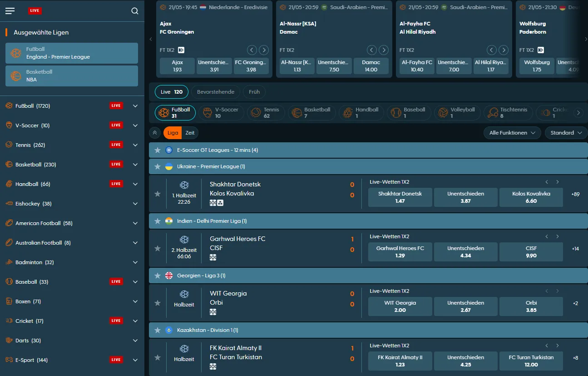Open live stream icon for Ajax match card
Viewport: 588px width, 376px height.
tap(181, 50)
